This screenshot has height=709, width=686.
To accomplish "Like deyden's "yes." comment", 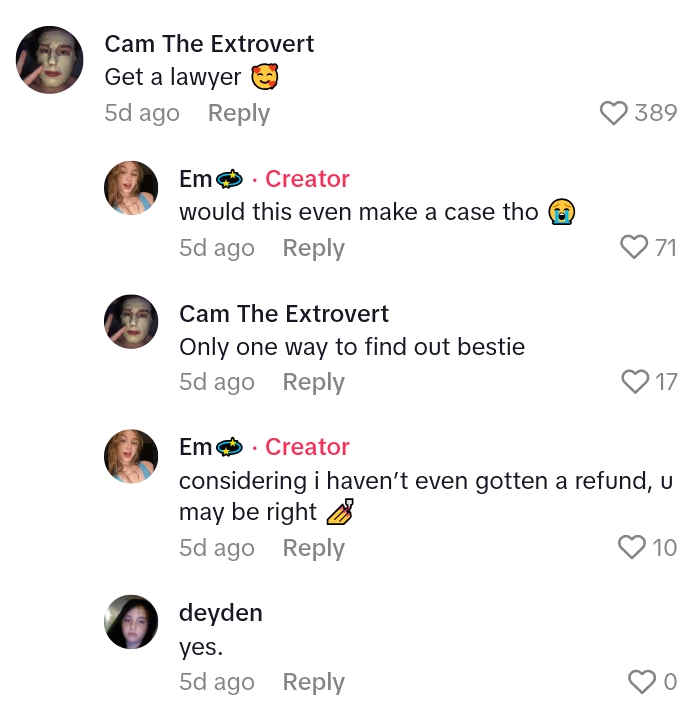I will point(641,682).
